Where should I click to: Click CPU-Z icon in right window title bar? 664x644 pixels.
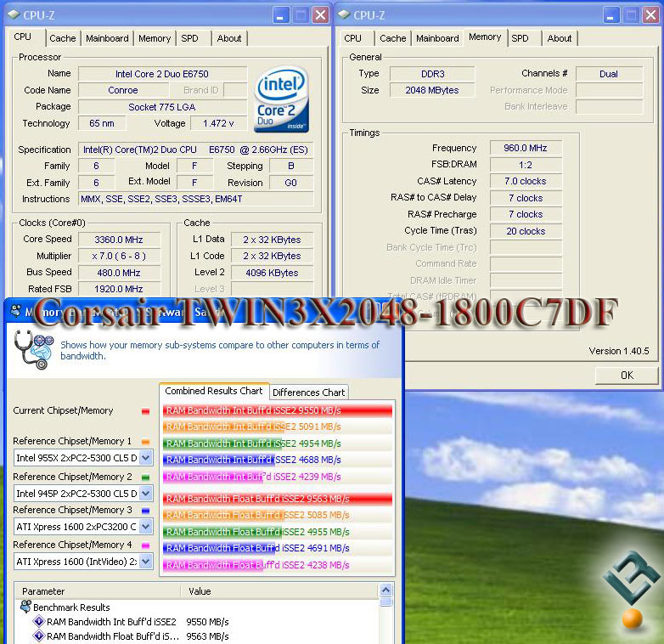(344, 14)
